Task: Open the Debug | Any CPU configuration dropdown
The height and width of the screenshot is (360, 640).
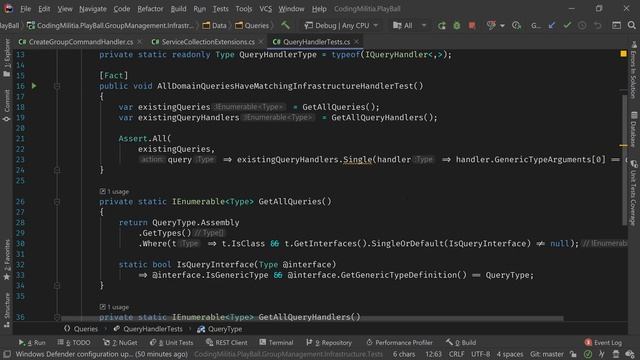Action: [x=341, y=26]
